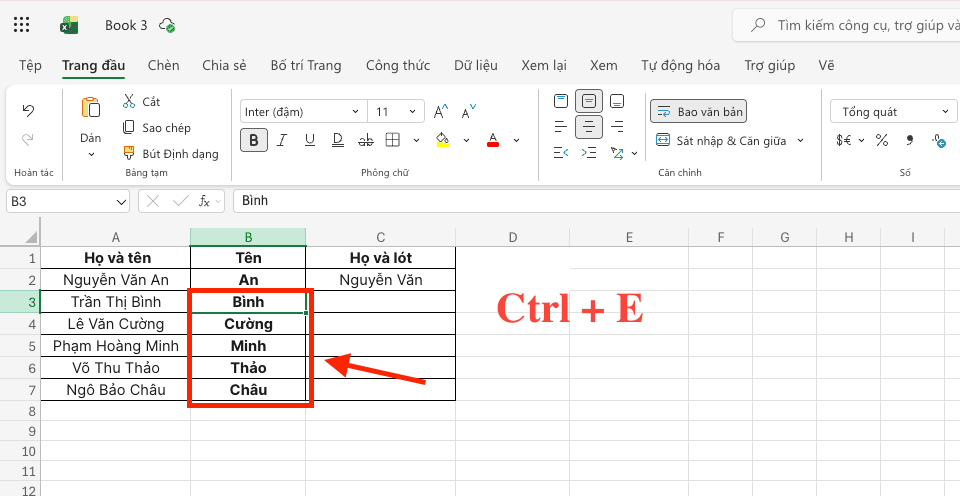This screenshot has height=496, width=960.
Task: Toggle Double underline formatting
Action: 338,141
